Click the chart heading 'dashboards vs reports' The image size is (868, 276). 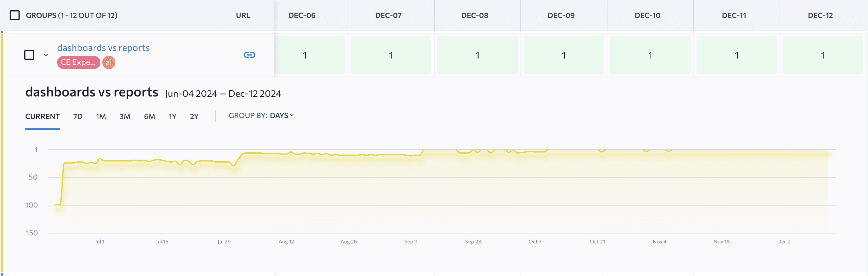click(92, 92)
